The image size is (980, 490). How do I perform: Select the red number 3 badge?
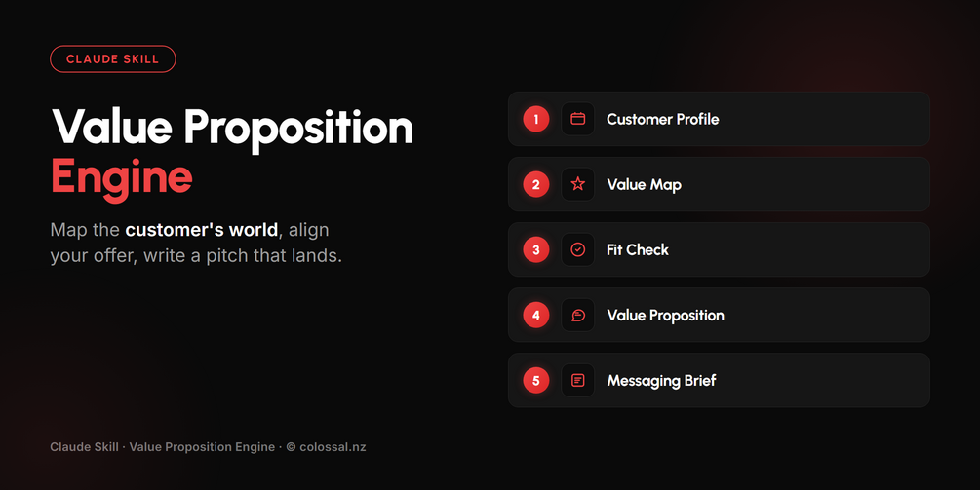pos(535,249)
